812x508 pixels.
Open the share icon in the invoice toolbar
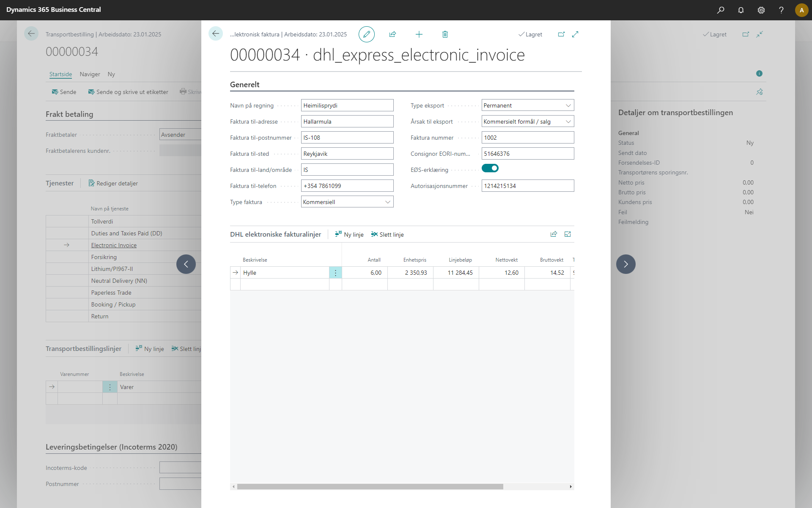pos(393,34)
